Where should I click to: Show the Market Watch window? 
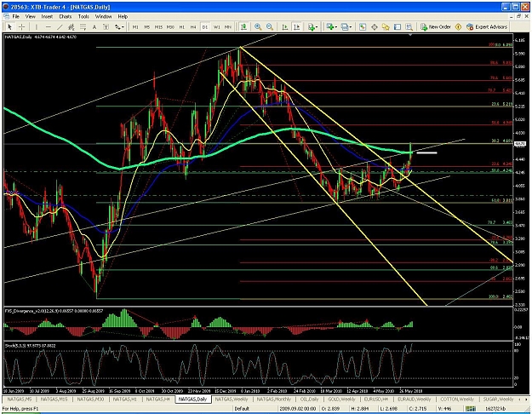[x=363, y=26]
